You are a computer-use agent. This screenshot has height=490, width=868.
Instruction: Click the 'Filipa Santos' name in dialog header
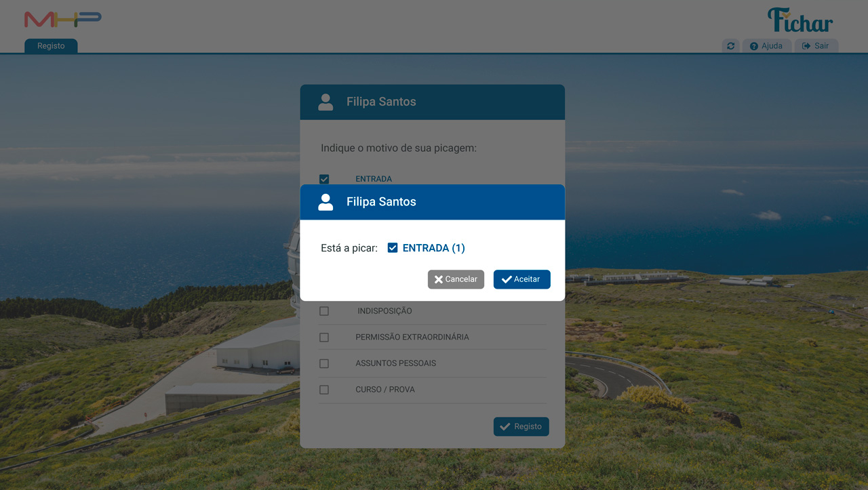(381, 202)
